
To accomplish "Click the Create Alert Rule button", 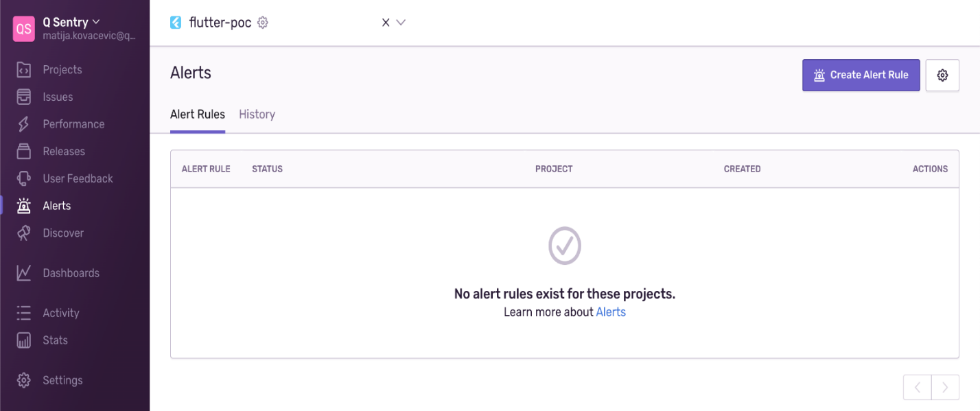I will [x=861, y=75].
